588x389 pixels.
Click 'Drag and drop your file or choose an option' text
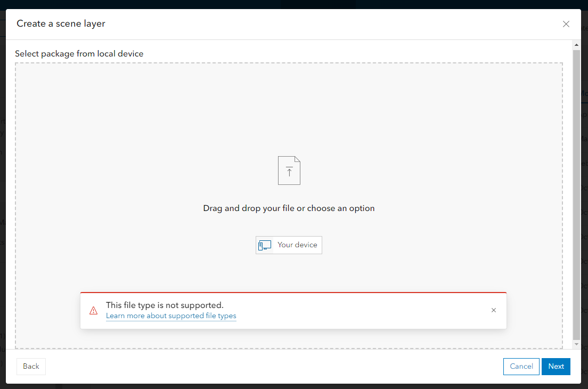(289, 208)
